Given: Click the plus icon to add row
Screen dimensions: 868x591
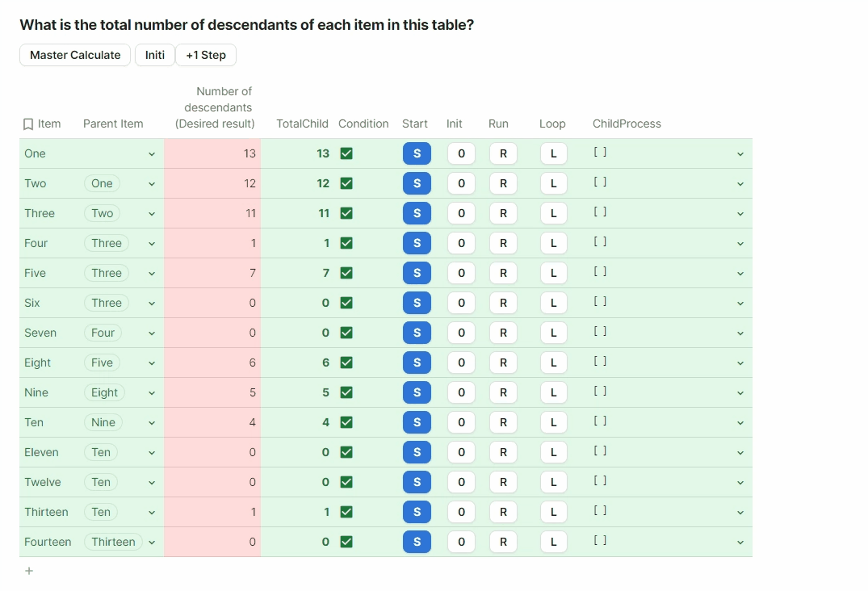Looking at the screenshot, I should tap(29, 571).
